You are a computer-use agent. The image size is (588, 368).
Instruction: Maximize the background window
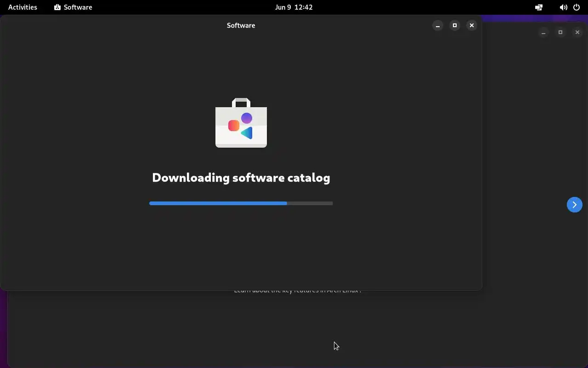pos(560,32)
